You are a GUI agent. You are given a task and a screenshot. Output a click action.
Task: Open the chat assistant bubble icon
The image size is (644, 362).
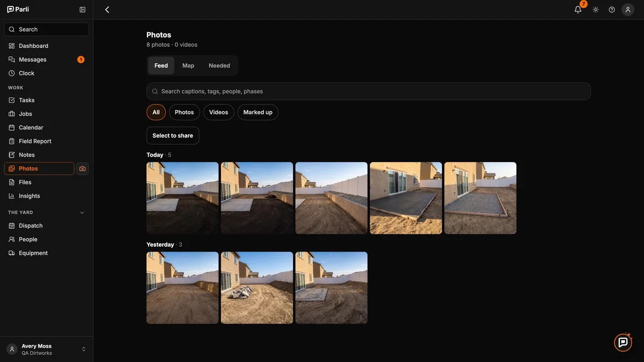pos(623,342)
